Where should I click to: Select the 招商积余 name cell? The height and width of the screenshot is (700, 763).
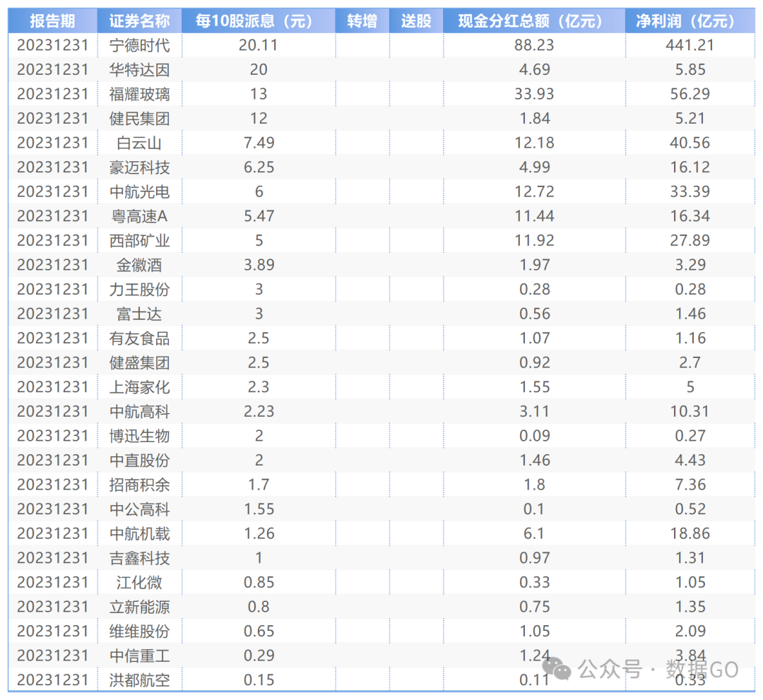[140, 485]
